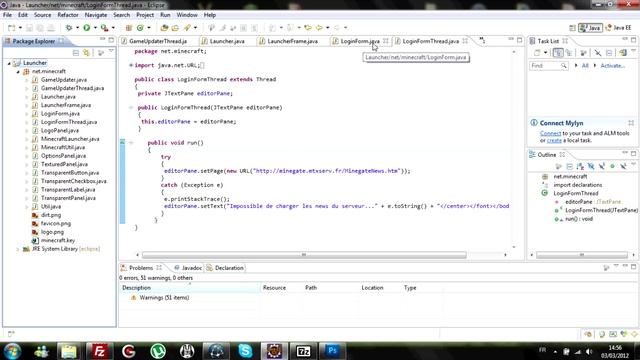Open Photoshop from the taskbar
The height and width of the screenshot is (360, 640).
point(332,351)
